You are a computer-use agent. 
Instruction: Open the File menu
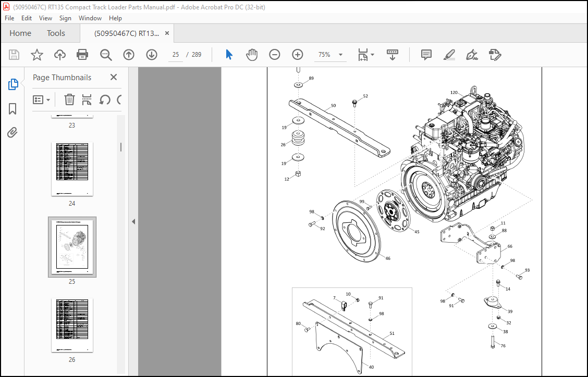[9, 18]
